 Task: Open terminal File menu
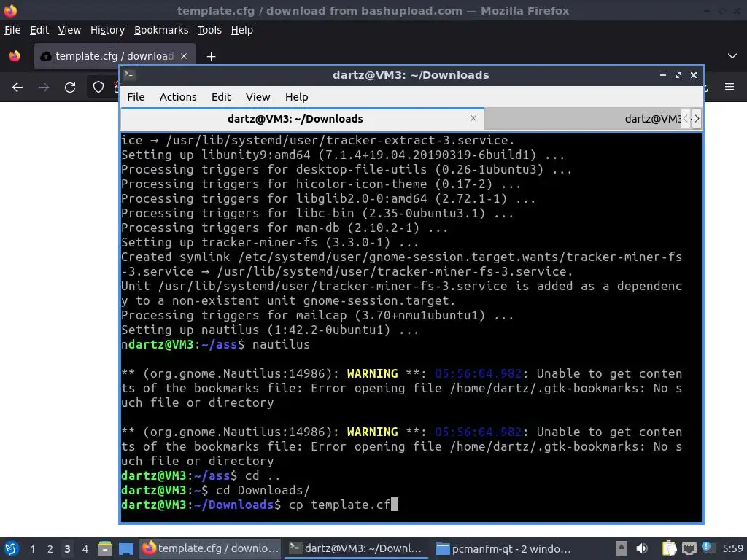136,97
